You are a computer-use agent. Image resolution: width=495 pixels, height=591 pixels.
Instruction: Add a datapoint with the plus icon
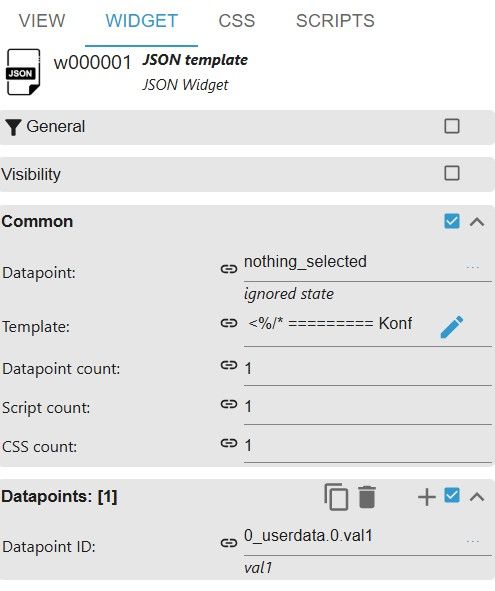click(427, 497)
